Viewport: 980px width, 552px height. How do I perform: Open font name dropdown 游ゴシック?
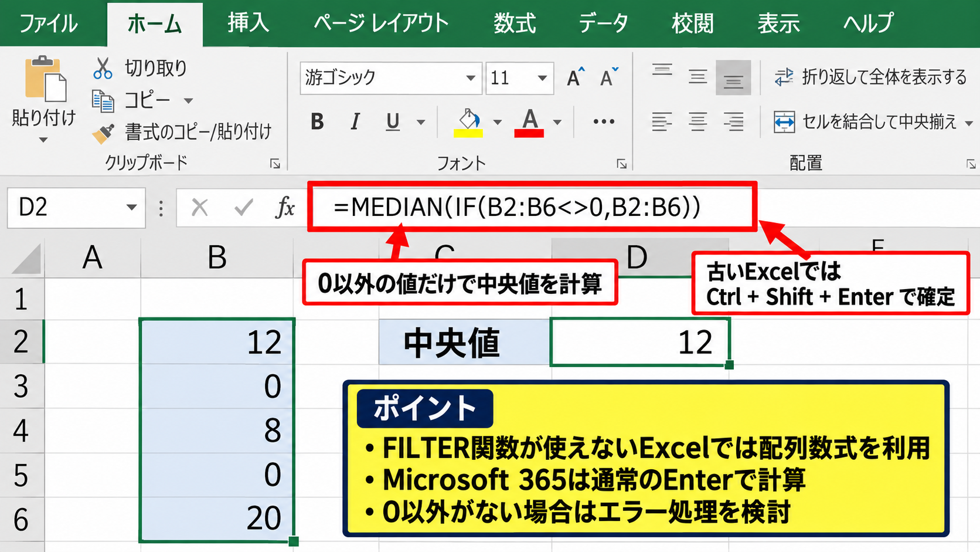point(471,78)
